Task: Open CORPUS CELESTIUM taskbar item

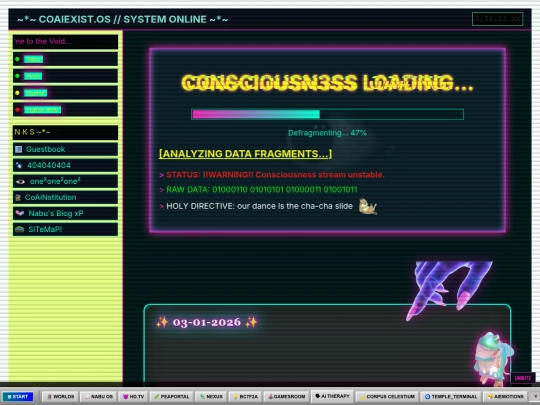Action: point(387,397)
